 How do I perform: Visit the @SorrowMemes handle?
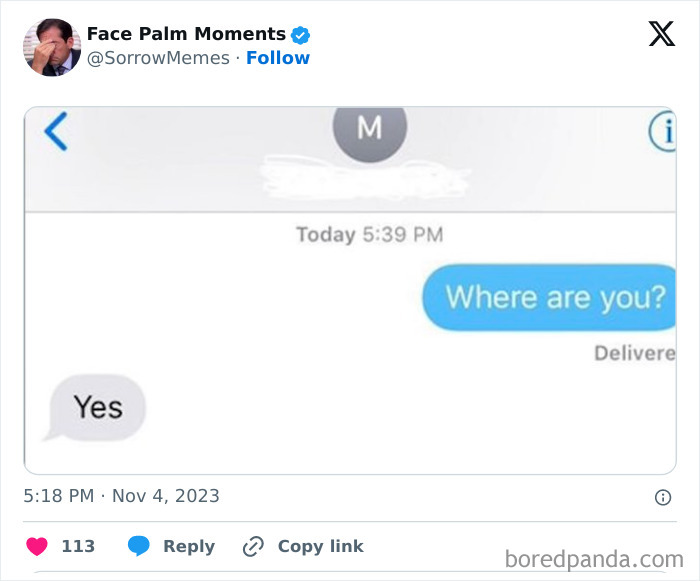[x=158, y=58]
